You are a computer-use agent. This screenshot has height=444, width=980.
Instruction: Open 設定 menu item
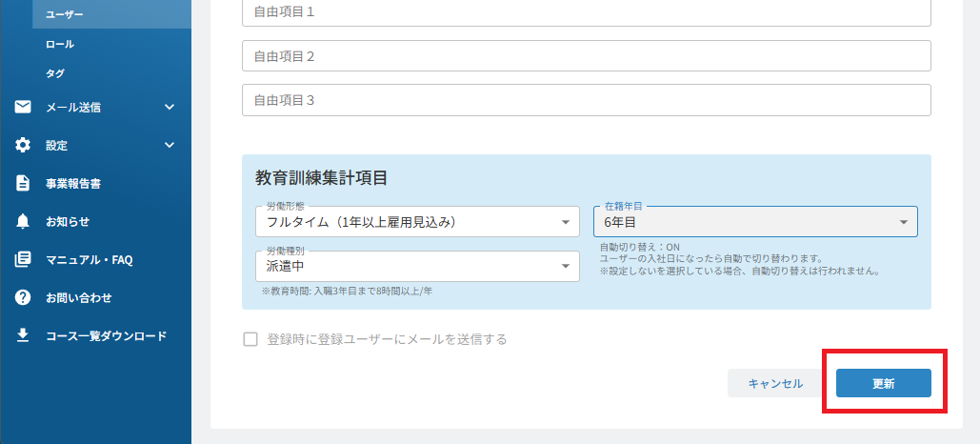point(95,145)
